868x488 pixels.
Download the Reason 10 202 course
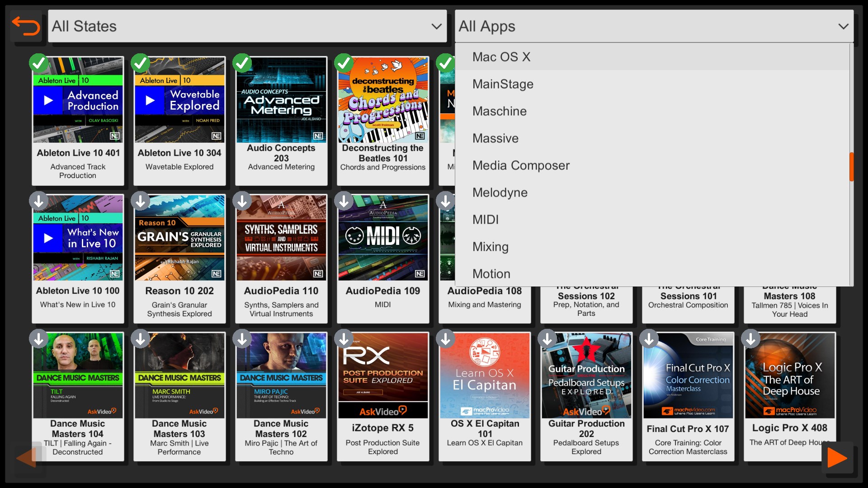coord(141,201)
